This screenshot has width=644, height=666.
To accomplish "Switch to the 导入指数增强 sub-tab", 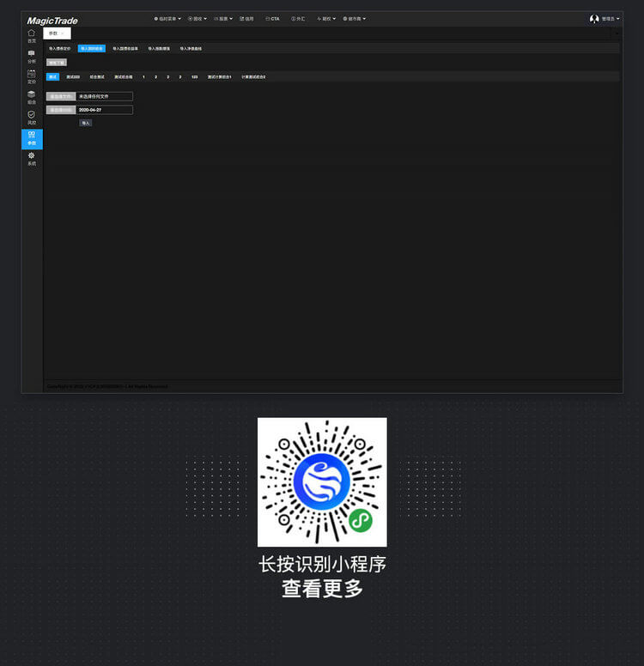I will [x=159, y=49].
